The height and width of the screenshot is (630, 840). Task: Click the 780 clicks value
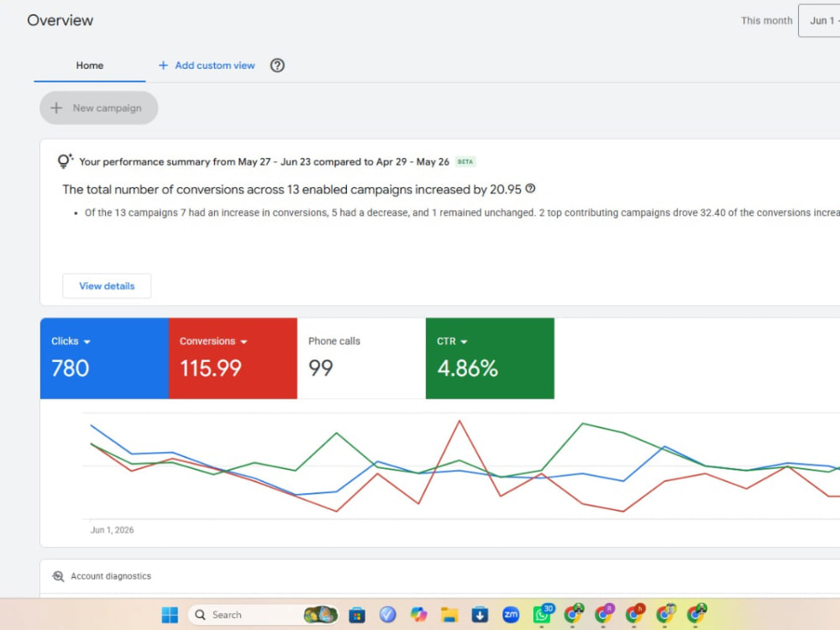click(x=71, y=369)
